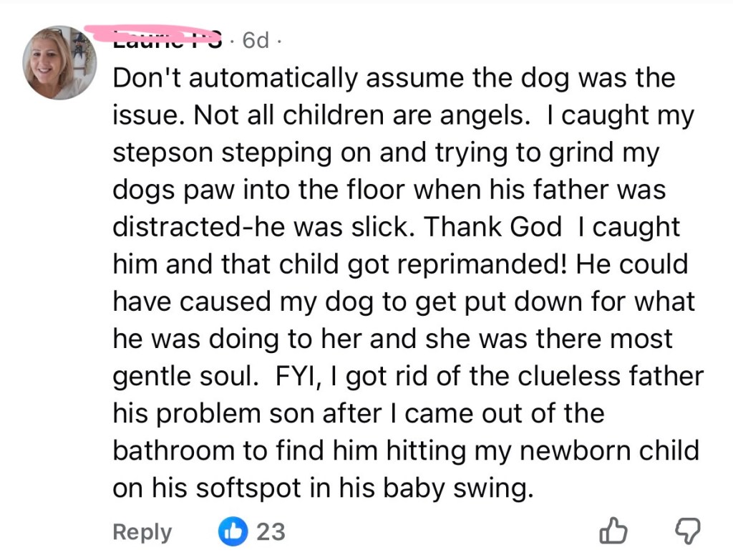The width and height of the screenshot is (733, 560).
Task: Click the line starting "him and that child"
Action: tap(399, 264)
